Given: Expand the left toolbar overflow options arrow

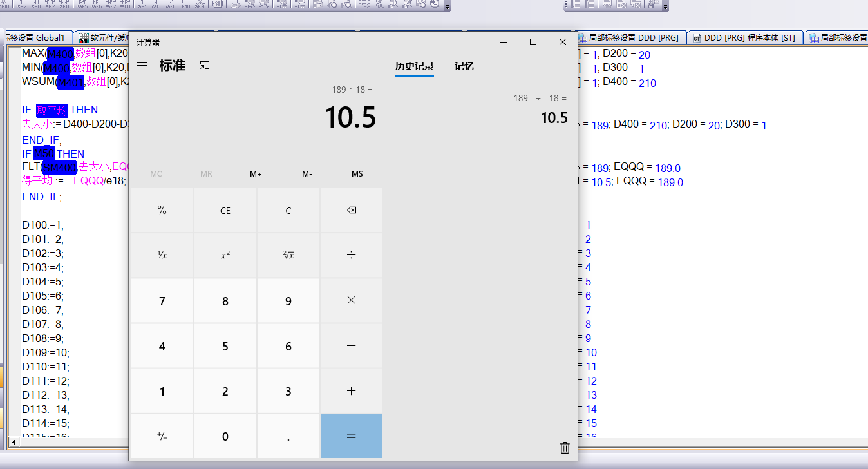Looking at the screenshot, I should (448, 6).
